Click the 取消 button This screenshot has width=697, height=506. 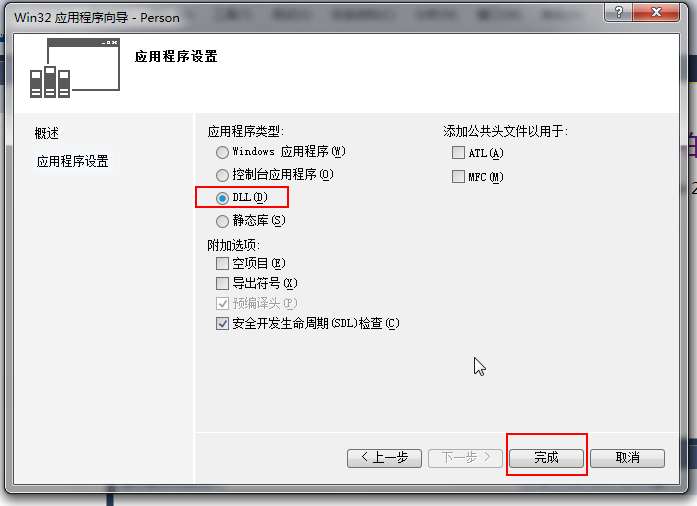click(x=628, y=458)
